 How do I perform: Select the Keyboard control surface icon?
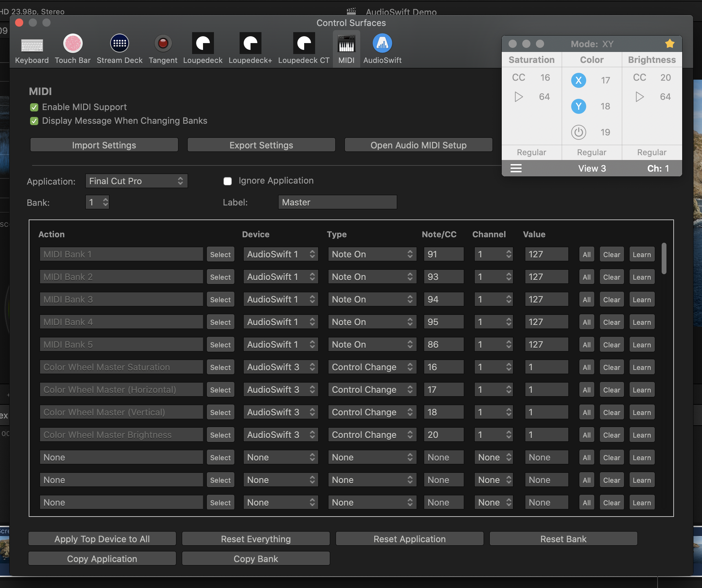(32, 48)
